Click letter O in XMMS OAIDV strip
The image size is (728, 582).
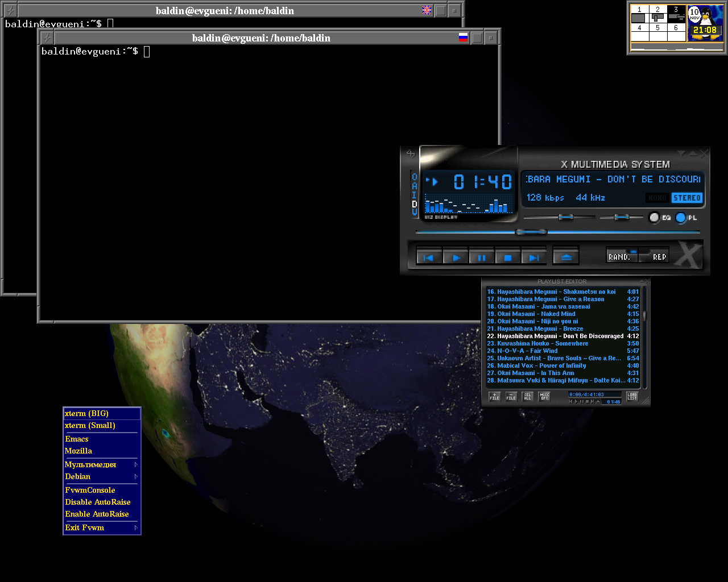(415, 177)
